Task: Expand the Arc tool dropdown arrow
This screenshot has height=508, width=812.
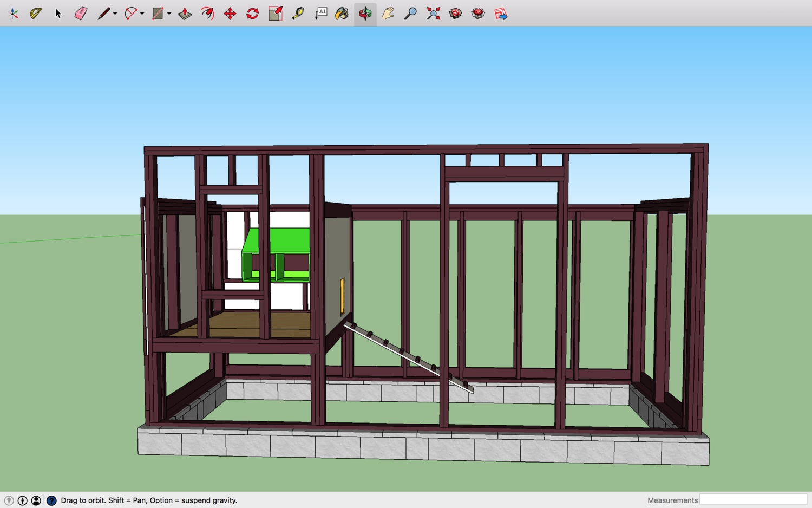Action: tap(142, 14)
